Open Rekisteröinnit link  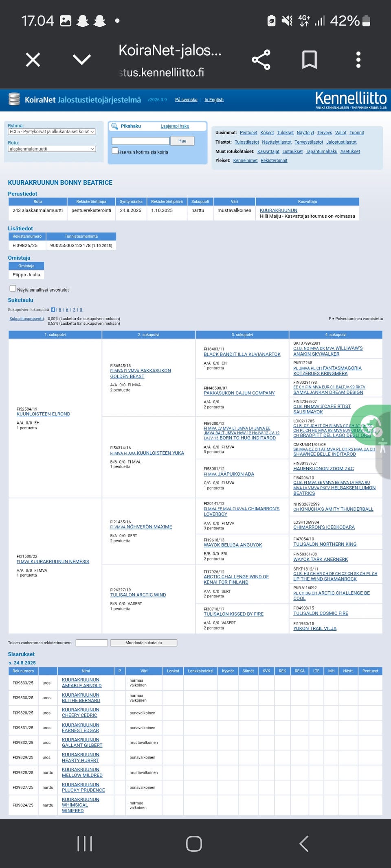coord(274,161)
